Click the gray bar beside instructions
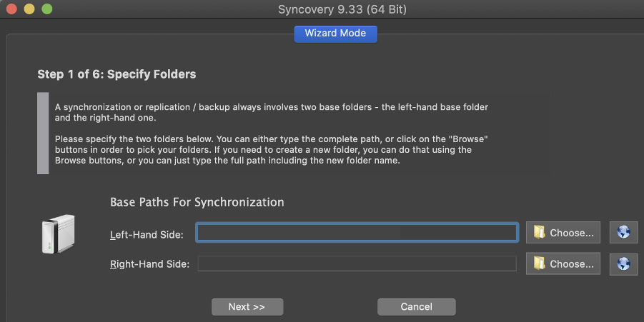This screenshot has width=644, height=322. [43, 134]
